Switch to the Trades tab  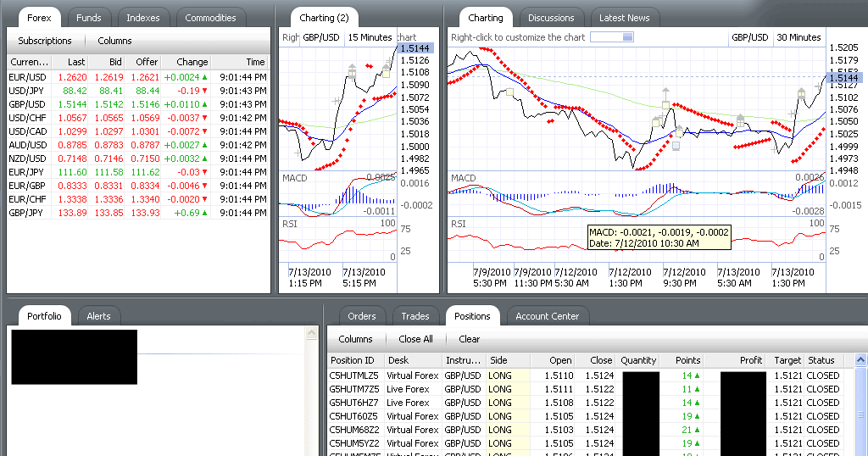[x=415, y=316]
